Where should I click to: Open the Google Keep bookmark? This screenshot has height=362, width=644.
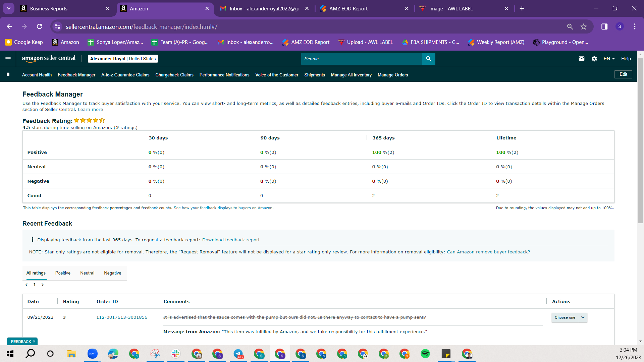click(x=24, y=42)
